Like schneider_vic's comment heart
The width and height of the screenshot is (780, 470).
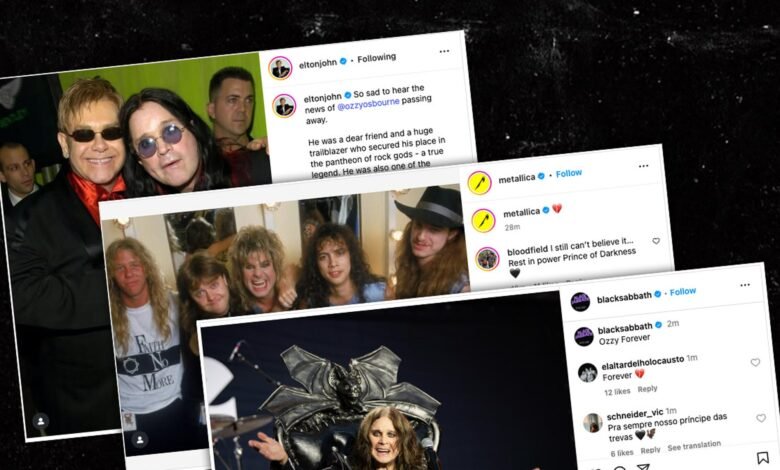761,418
